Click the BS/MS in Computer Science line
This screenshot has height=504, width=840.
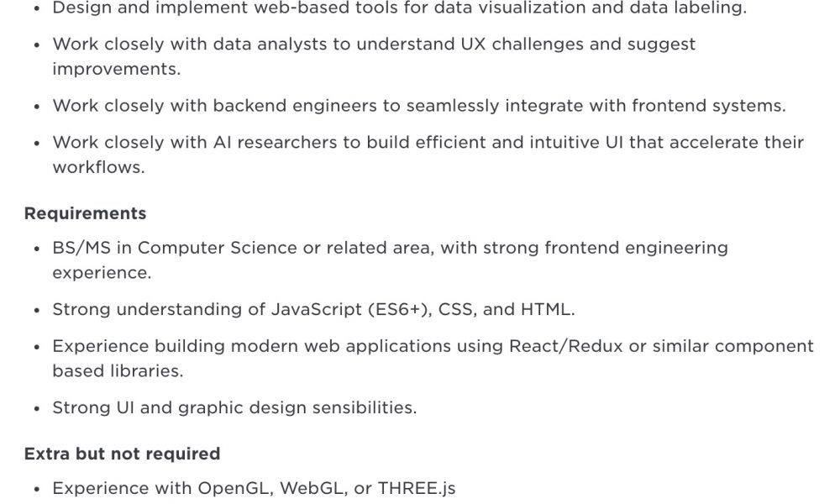click(x=390, y=248)
